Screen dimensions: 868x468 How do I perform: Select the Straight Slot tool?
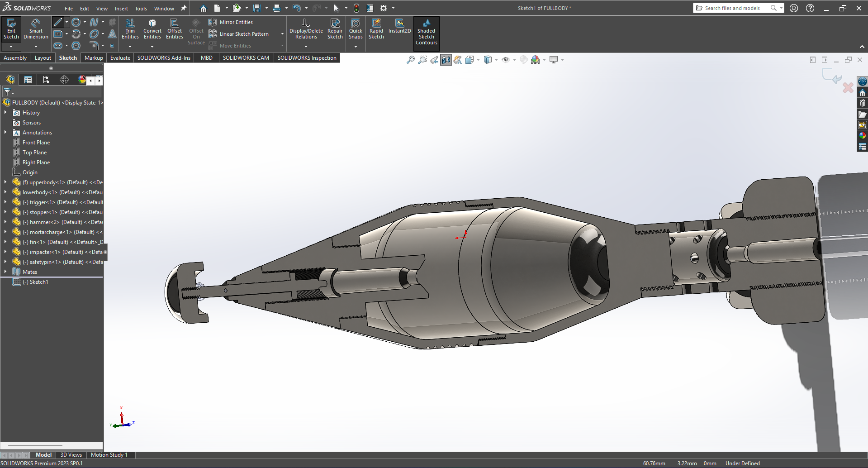pos(57,46)
